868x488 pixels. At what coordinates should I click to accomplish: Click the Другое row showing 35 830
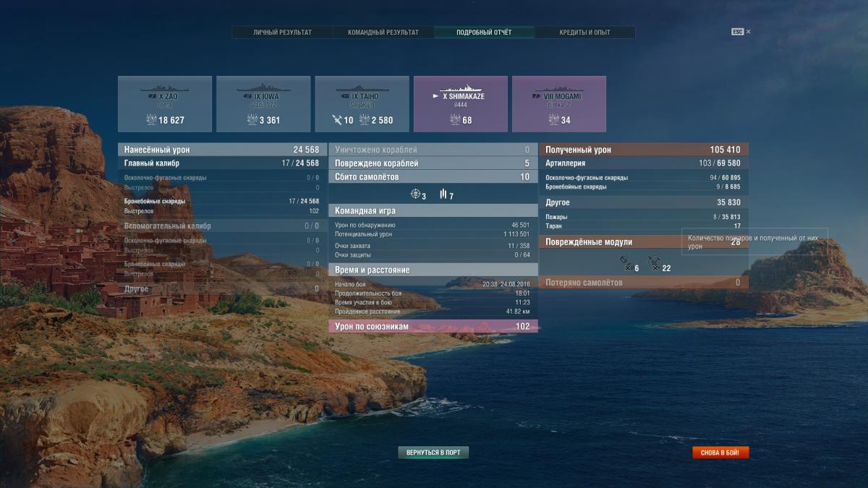644,202
